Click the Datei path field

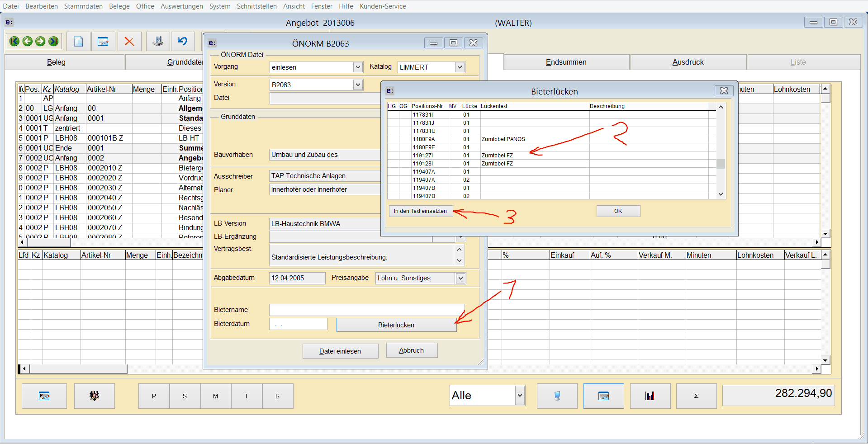tap(325, 98)
